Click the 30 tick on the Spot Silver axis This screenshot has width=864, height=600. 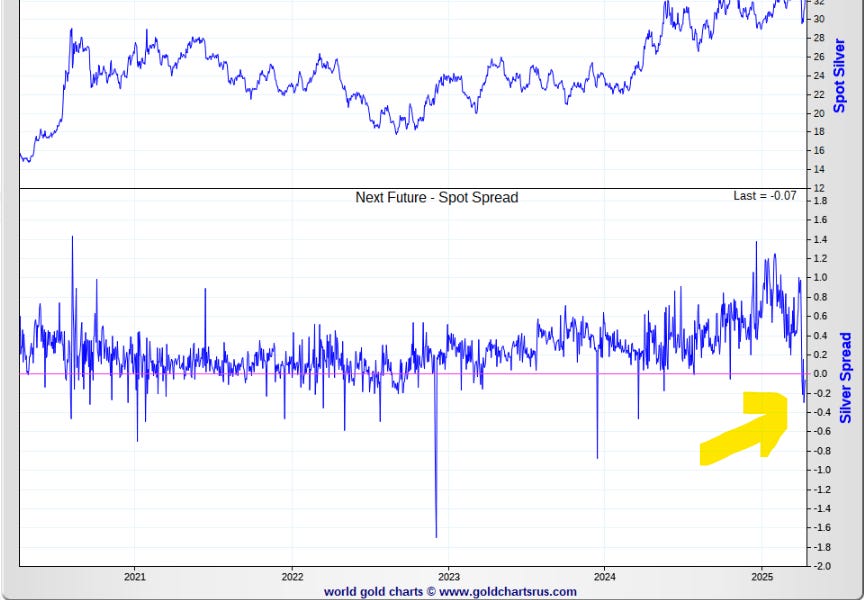819,19
